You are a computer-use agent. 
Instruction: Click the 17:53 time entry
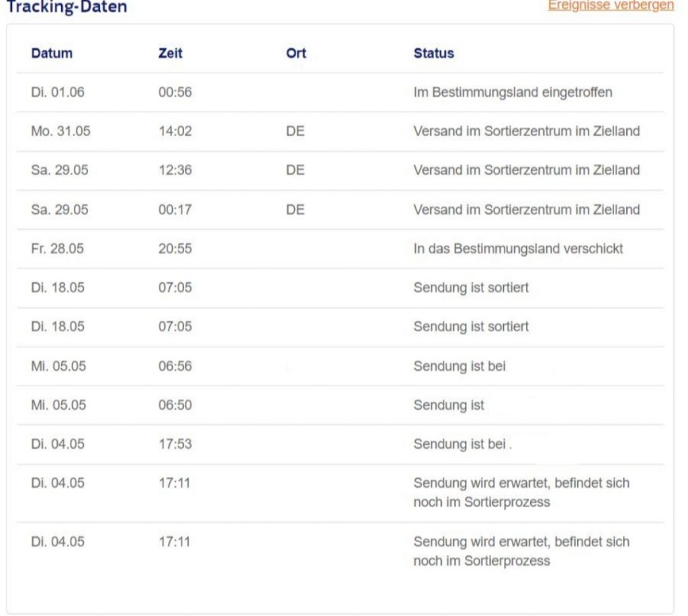[175, 444]
